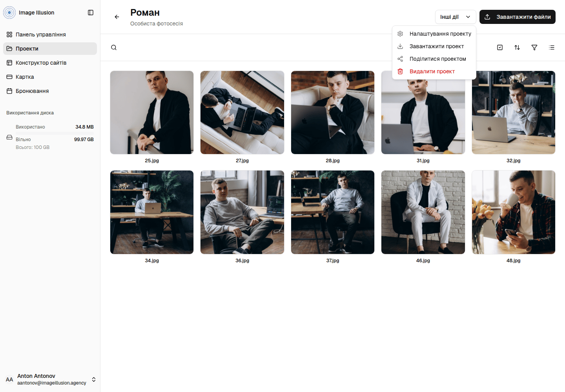
Task: Collapse the sidebar panel icon
Action: click(91, 13)
